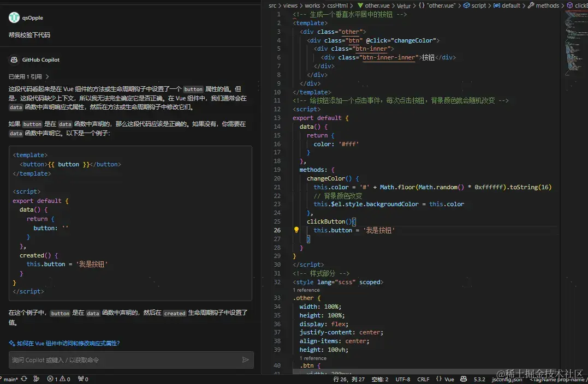Open go-to-line via 行 26, 列 27
This screenshot has width=588, height=384.
349,379
